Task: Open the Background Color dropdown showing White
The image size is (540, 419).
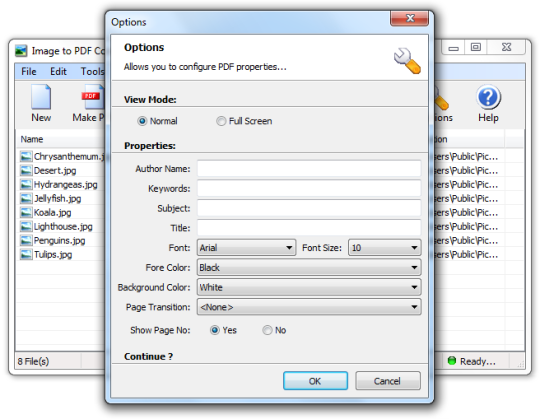Action: tap(309, 287)
